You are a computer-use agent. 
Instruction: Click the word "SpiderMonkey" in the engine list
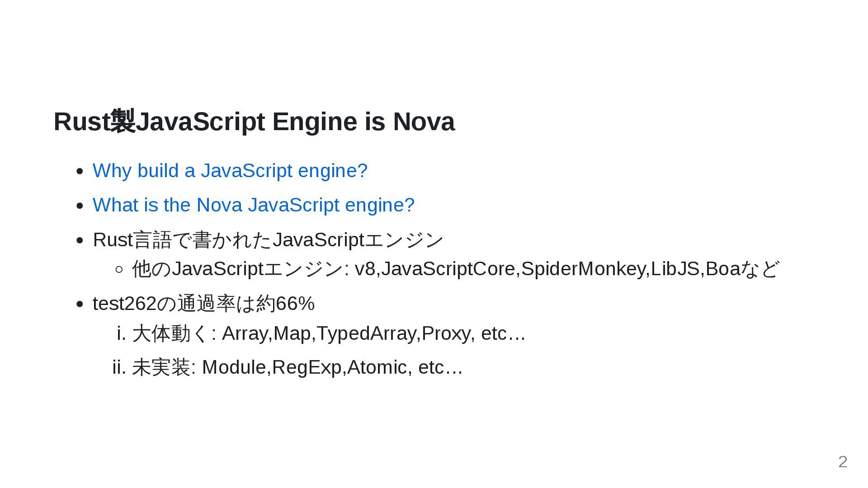pos(585,269)
